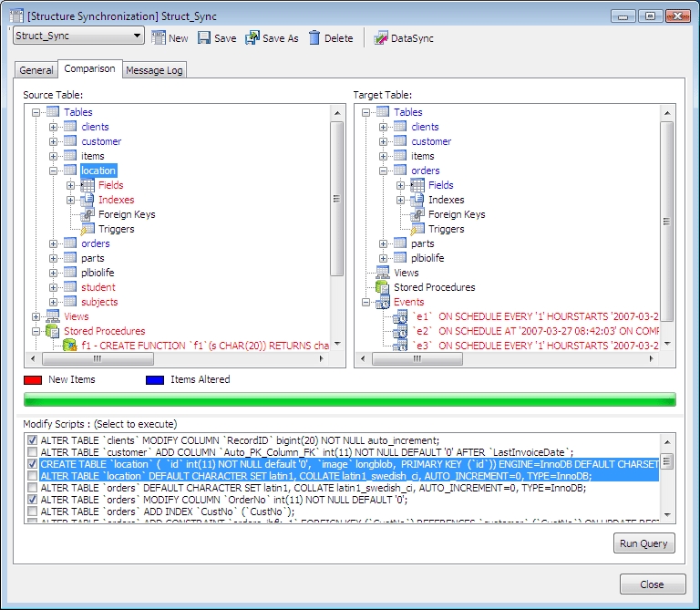Click the Delete trash can icon
The height and width of the screenshot is (610, 700).
[314, 38]
